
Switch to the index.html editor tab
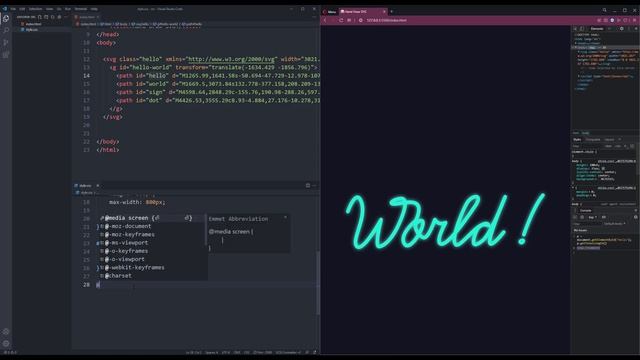(x=87, y=17)
